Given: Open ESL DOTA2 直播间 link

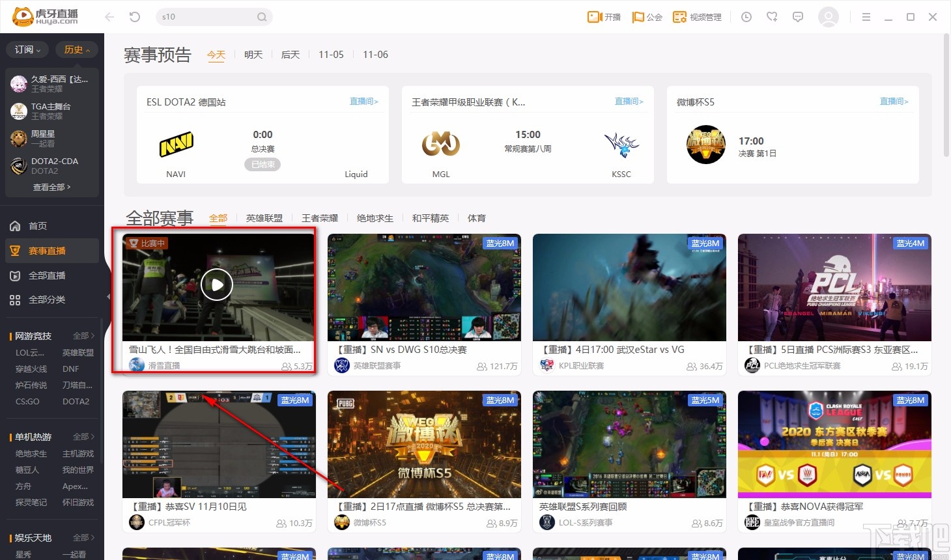Looking at the screenshot, I should pyautogui.click(x=363, y=101).
